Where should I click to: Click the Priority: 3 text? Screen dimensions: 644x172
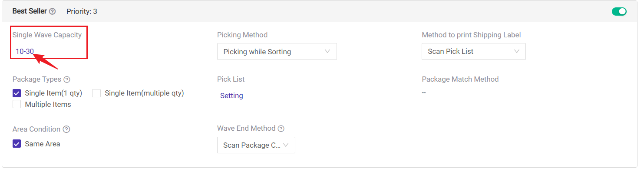coord(82,12)
